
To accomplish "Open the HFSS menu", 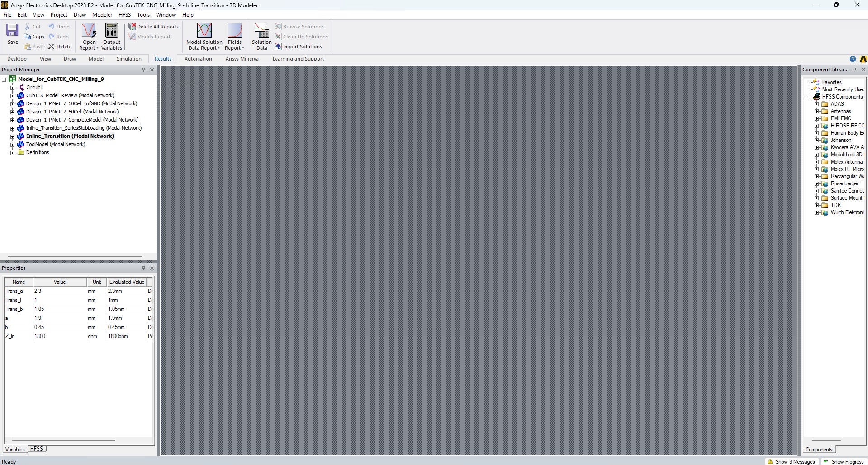I will pyautogui.click(x=124, y=15).
